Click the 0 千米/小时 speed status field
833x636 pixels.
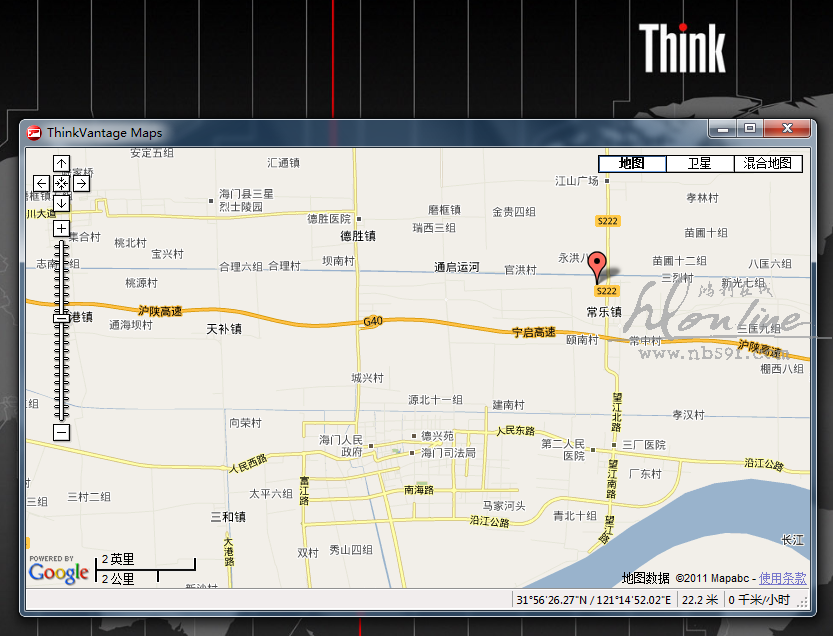coord(759,600)
